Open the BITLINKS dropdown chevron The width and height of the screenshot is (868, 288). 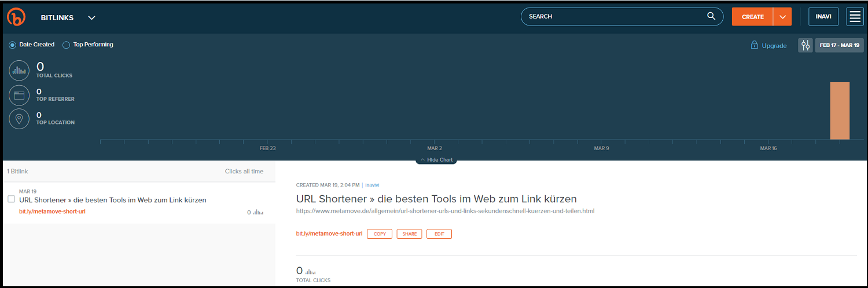click(x=91, y=17)
